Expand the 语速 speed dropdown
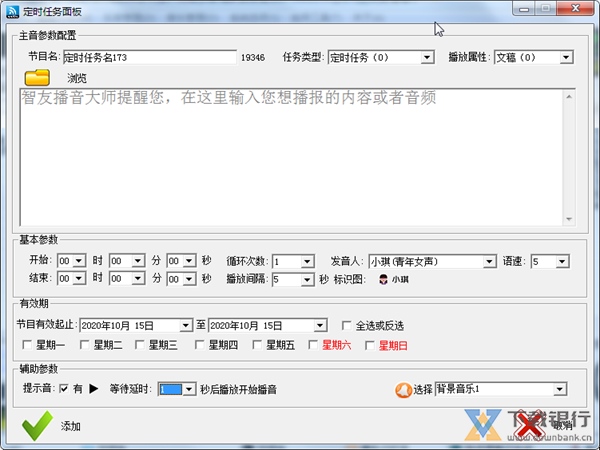Viewport: 600px width, 450px height. tap(562, 262)
